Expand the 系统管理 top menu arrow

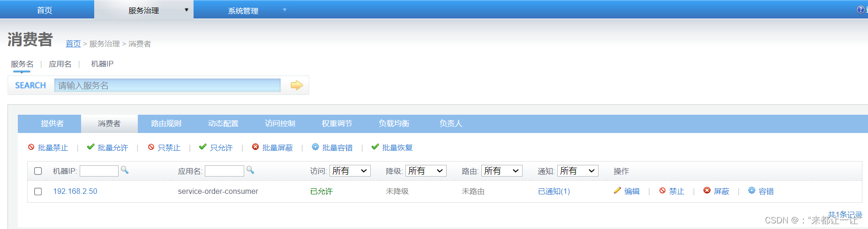[284, 10]
